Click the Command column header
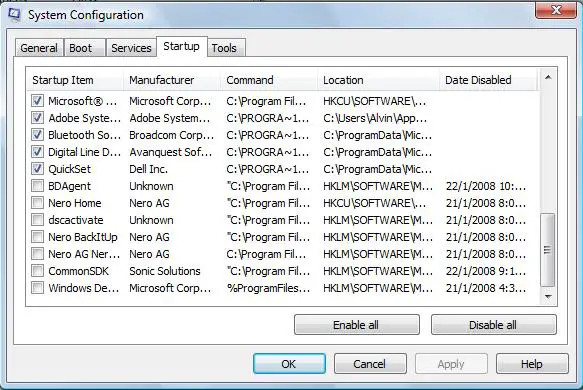 pos(269,80)
